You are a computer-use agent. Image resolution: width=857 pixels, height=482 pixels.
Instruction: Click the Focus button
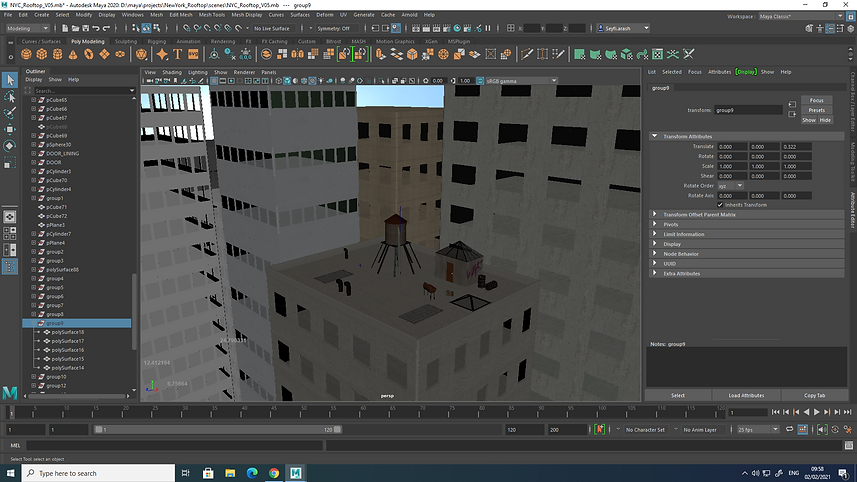[817, 101]
